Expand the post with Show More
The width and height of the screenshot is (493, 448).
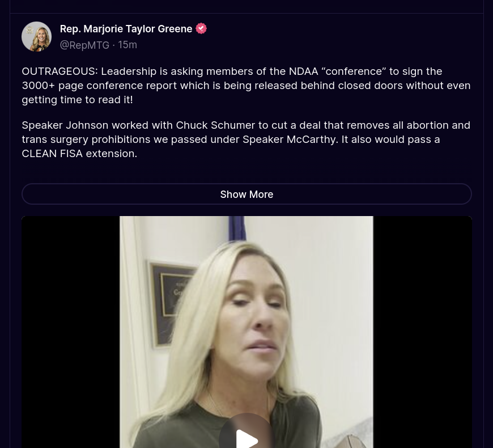pos(246,194)
